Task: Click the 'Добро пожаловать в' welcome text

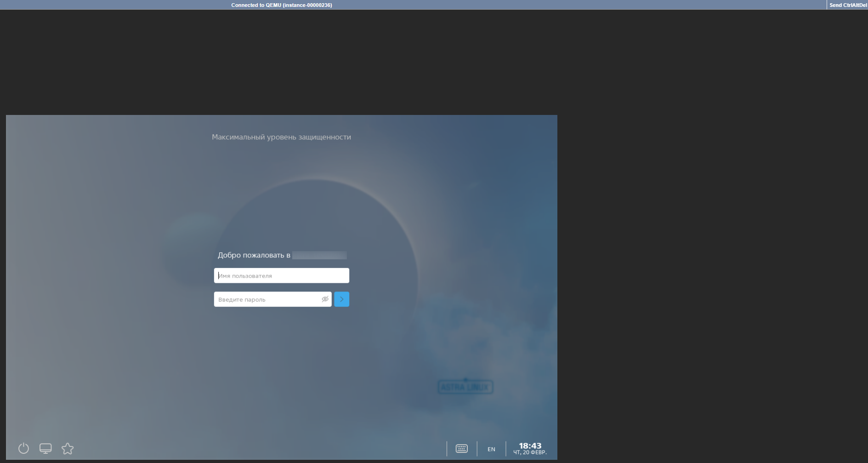Action: tap(254, 255)
